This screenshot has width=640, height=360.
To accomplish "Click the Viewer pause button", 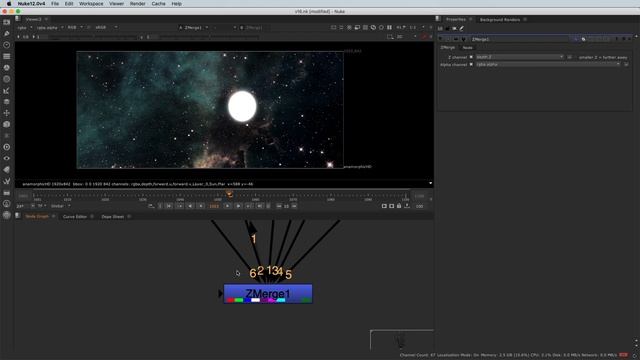I will click(x=389, y=27).
